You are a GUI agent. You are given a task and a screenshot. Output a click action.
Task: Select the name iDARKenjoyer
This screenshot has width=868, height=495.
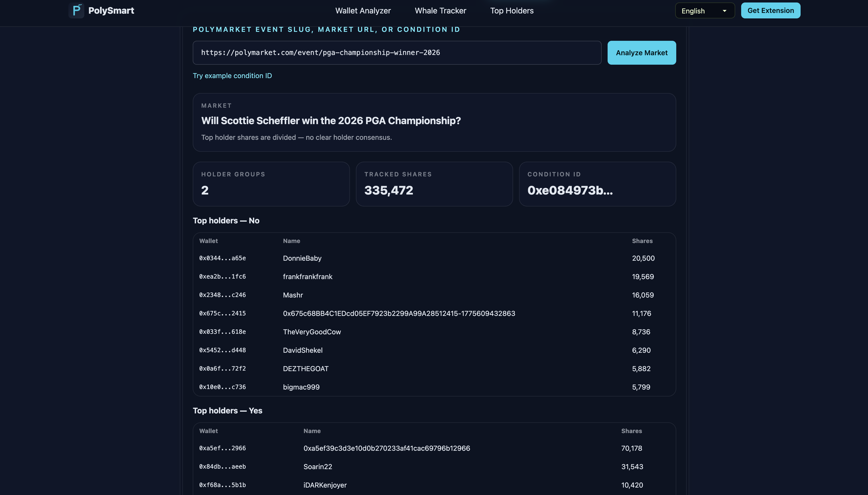325,485
